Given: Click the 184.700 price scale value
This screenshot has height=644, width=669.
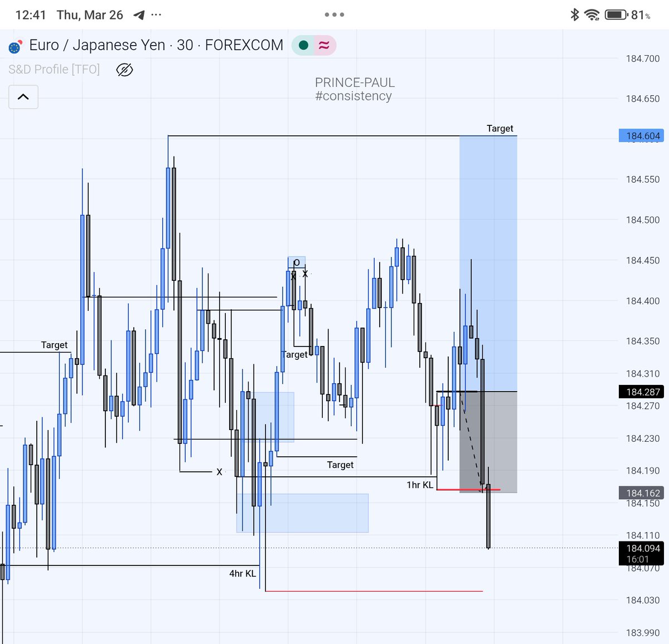Looking at the screenshot, I should 642,58.
